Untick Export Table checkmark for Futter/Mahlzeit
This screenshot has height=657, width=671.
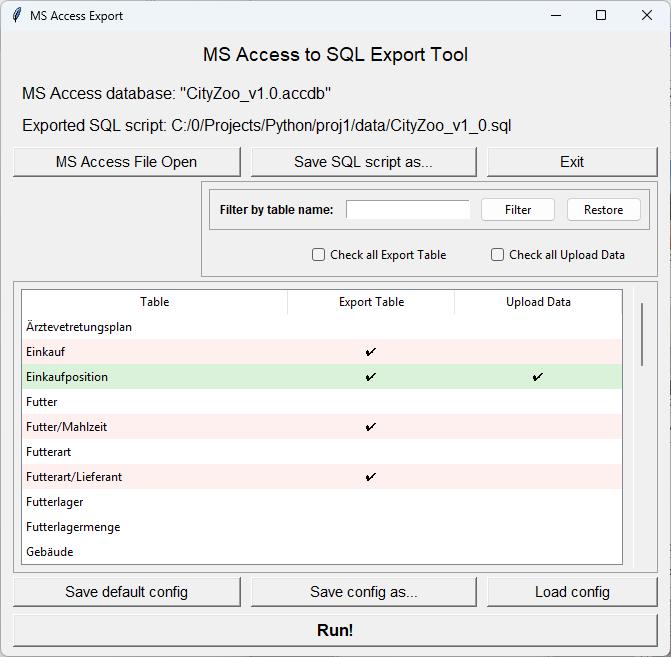coord(371,427)
